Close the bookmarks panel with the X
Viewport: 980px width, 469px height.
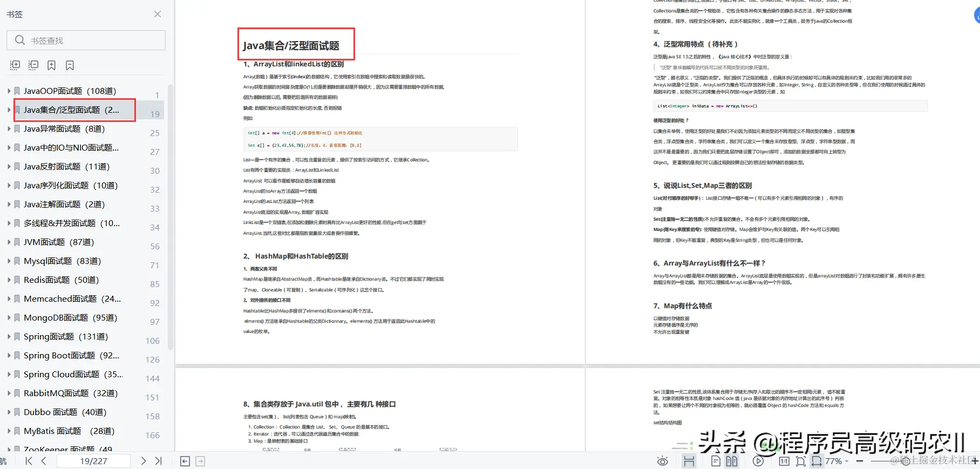click(x=158, y=14)
